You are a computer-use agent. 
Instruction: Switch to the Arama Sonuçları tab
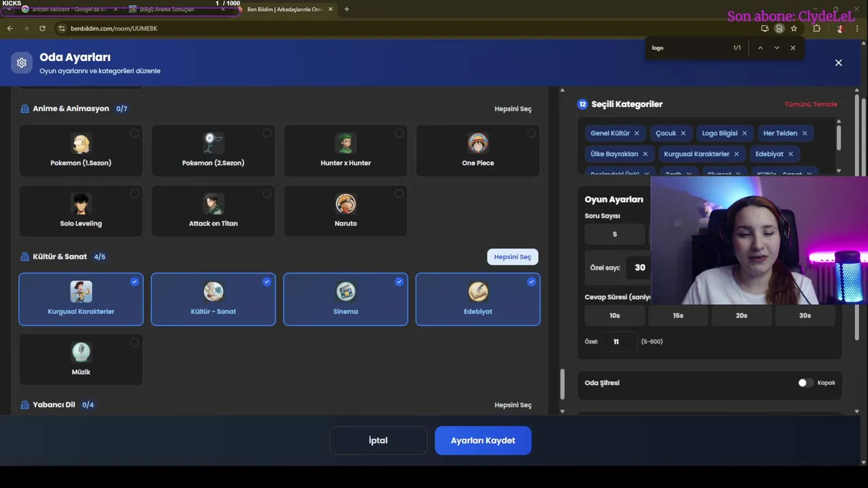176,9
